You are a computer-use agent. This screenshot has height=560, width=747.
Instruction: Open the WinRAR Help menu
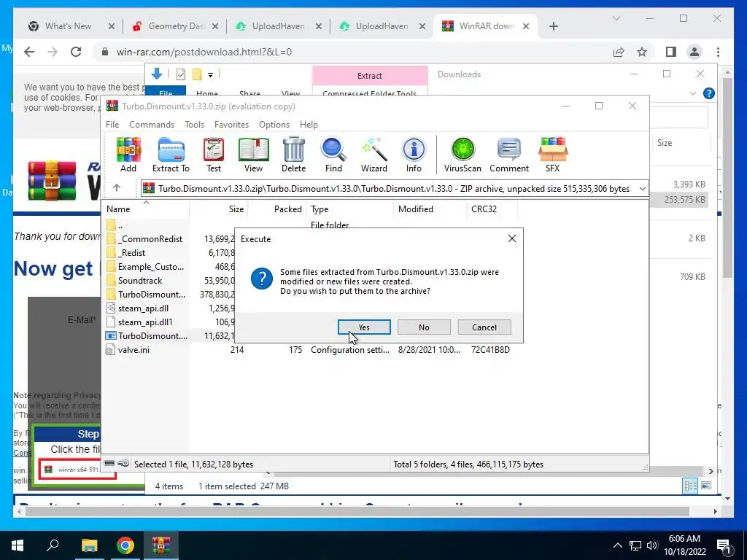(309, 124)
